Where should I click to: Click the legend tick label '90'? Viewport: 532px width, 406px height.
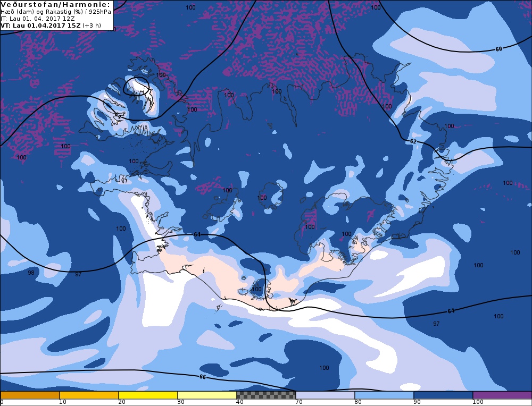[417, 402]
